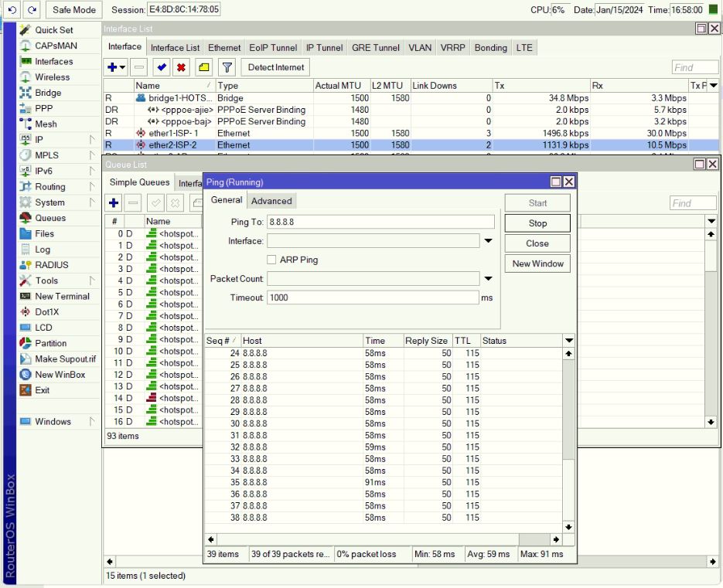Switch to Advanced tab in Ping
This screenshot has height=588, width=723.
pos(271,201)
